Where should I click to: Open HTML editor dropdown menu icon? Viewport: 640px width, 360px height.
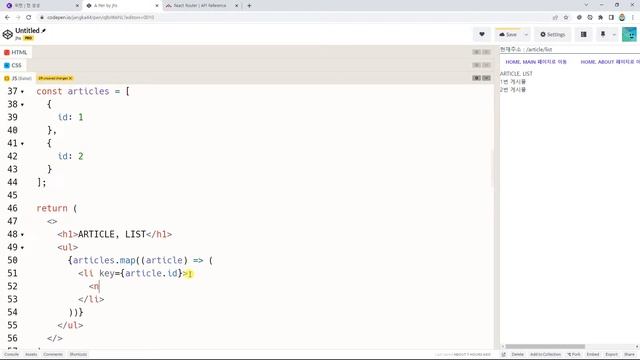point(486,52)
